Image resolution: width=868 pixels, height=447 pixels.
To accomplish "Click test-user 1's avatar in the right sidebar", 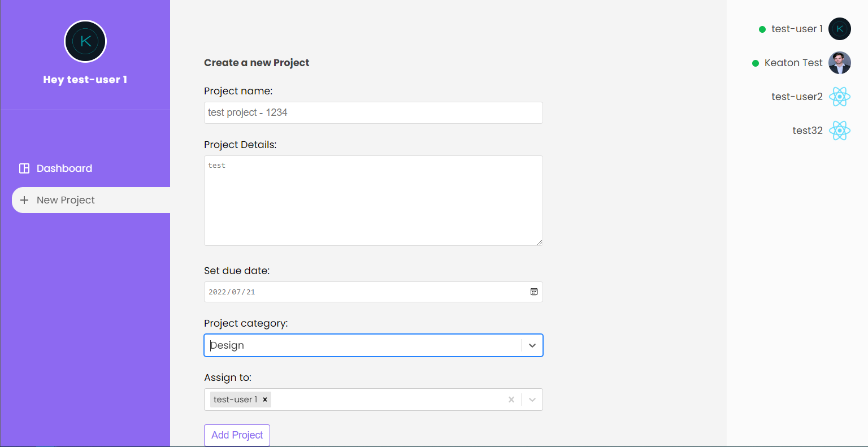I will [x=840, y=29].
